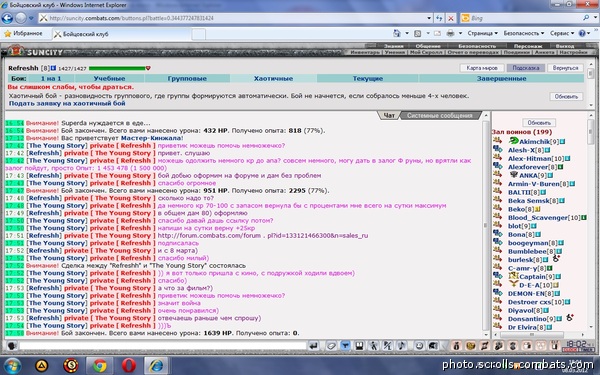Switch to the Системные сообщения tab
Screen dimensions: 600x375
[x=440, y=115]
